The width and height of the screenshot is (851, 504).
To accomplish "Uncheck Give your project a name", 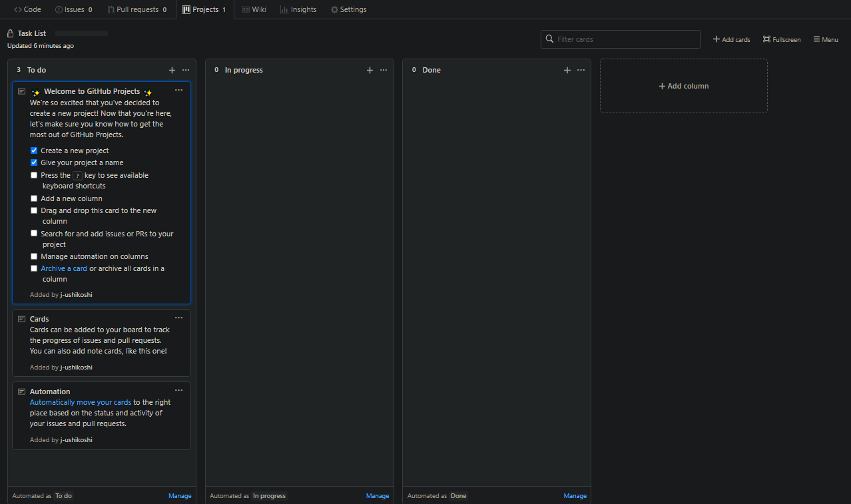I will pyautogui.click(x=34, y=162).
